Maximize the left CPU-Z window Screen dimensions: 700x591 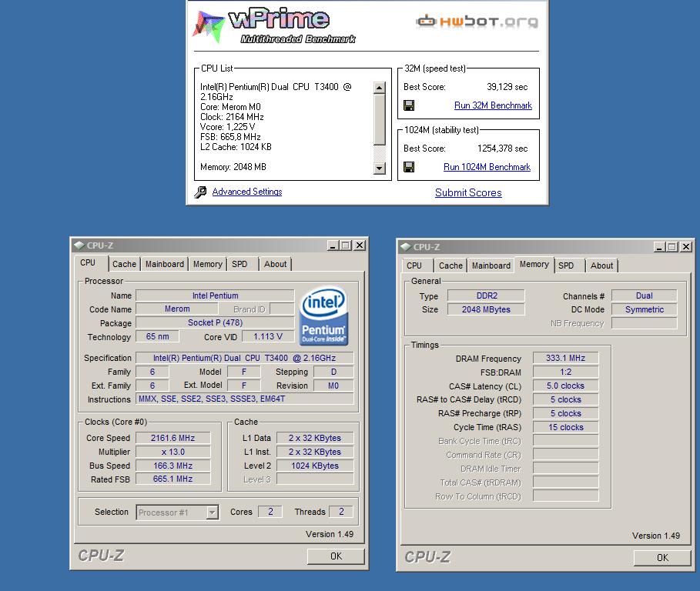pos(346,245)
